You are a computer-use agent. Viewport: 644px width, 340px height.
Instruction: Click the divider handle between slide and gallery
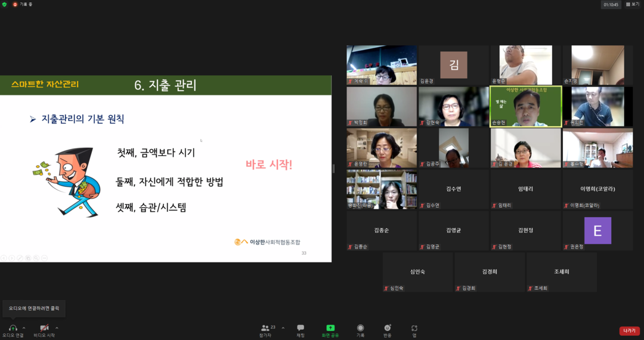(333, 168)
